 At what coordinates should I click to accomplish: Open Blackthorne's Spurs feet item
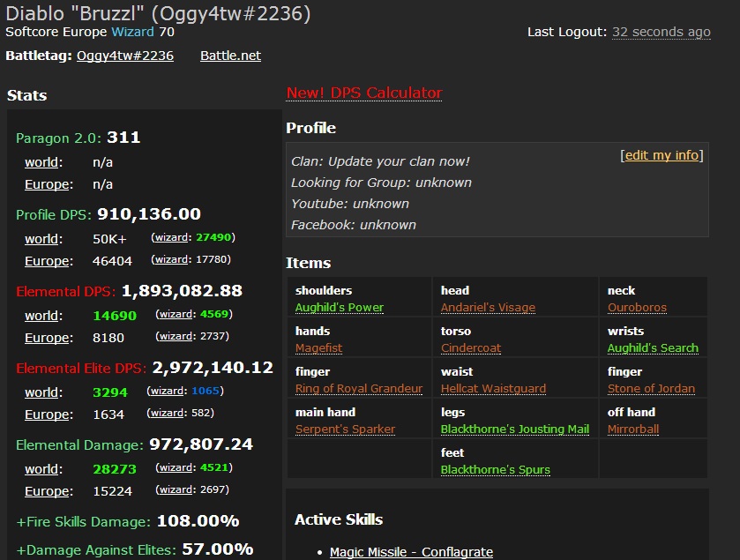coord(495,470)
